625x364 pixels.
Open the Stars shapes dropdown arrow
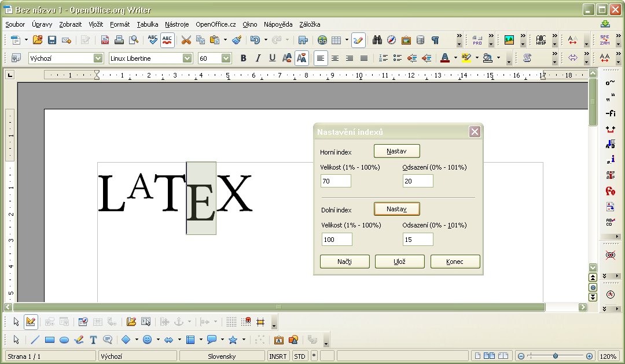(x=244, y=340)
